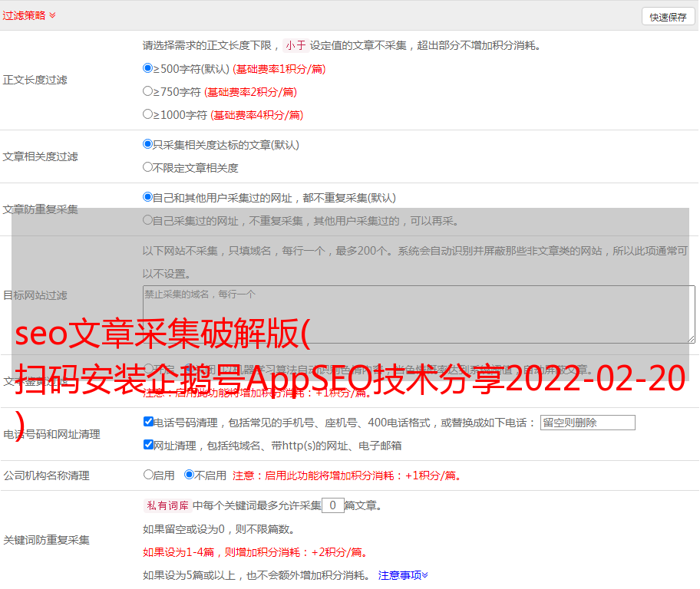Click the 正文长度过滤 label
Viewport: 700px width, 589px height.
pyautogui.click(x=35, y=80)
